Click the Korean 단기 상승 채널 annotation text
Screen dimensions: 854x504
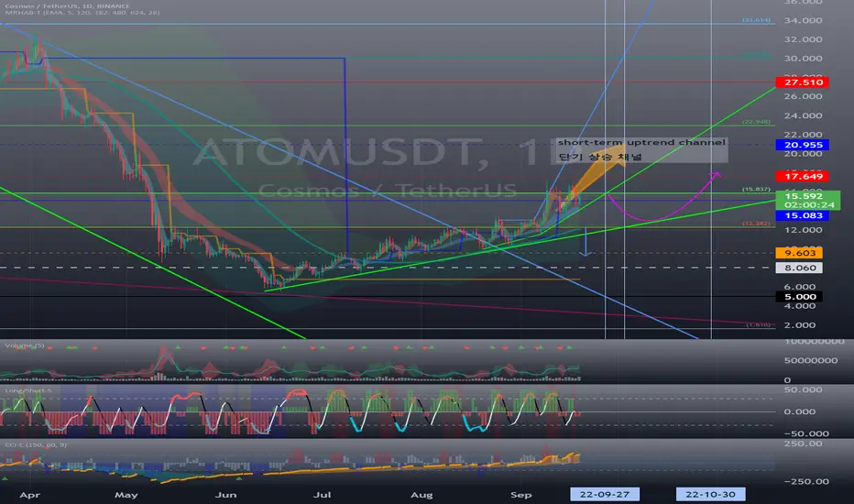coord(600,157)
